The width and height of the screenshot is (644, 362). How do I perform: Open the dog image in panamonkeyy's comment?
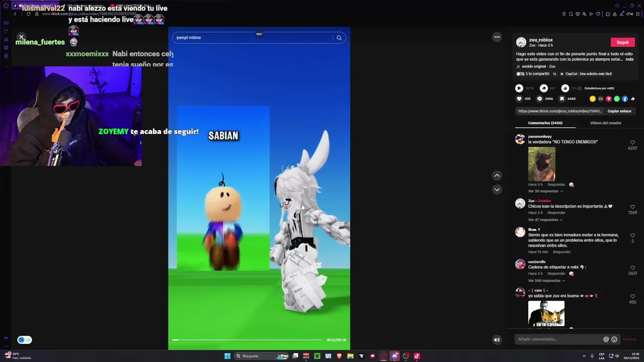542,164
